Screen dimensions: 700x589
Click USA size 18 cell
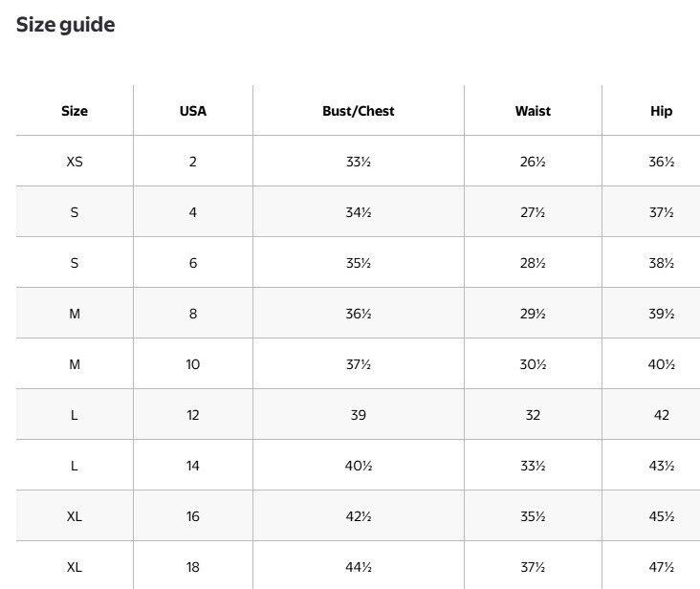(x=193, y=567)
